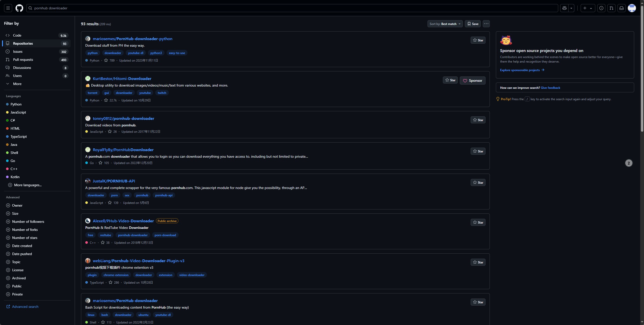Click avatar next to KurtBestor/Hitomi-Downloader
This screenshot has width=644, height=325.
click(88, 78)
